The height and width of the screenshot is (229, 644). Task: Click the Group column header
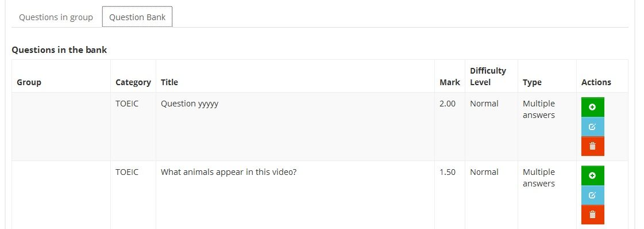click(x=29, y=82)
